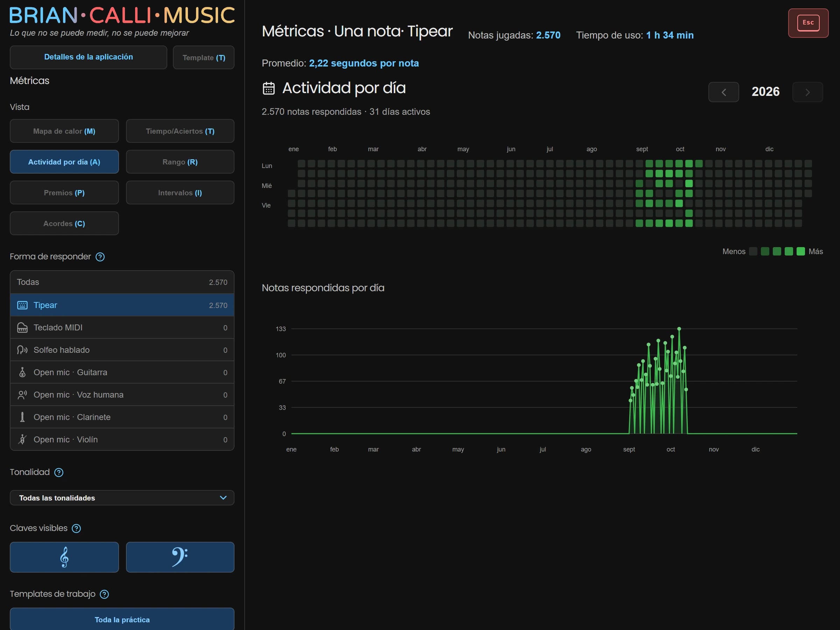
Task: Select the Teclado MIDI piano icon row
Action: point(122,328)
